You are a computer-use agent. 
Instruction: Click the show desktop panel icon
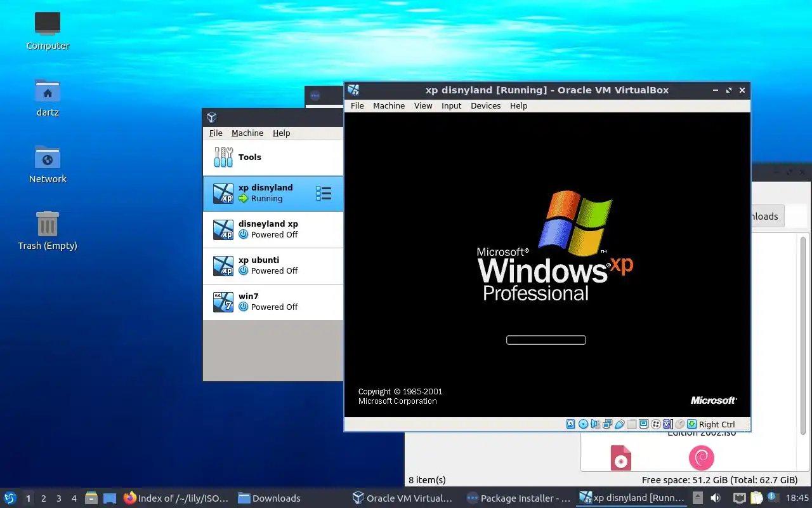tap(110, 498)
